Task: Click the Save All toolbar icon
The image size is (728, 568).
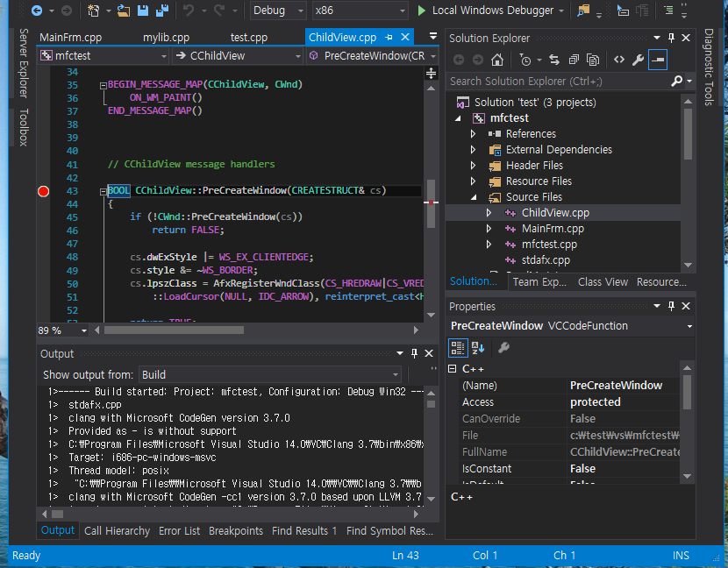Action: coord(162,11)
